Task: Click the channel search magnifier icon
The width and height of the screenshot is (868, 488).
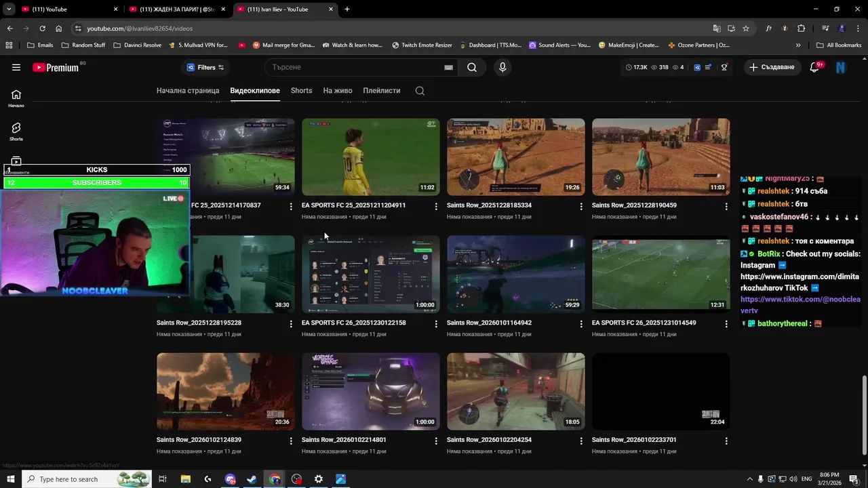Action: click(420, 91)
